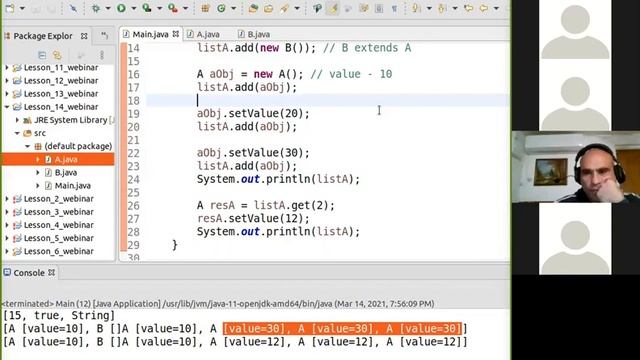
Task: Collapse Lesson_14_webinar project
Action: [7, 107]
